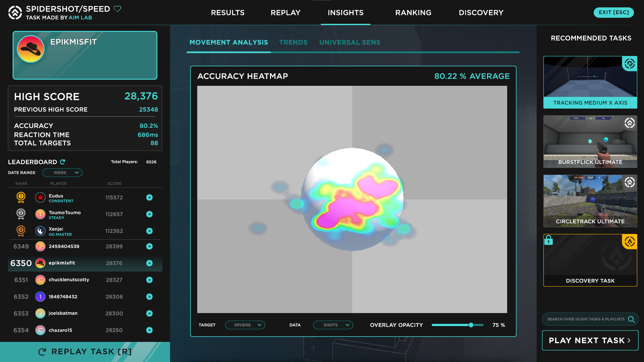Select the MOVEMENT ANALYSIS sub-tab
The image size is (644, 362).
229,43
